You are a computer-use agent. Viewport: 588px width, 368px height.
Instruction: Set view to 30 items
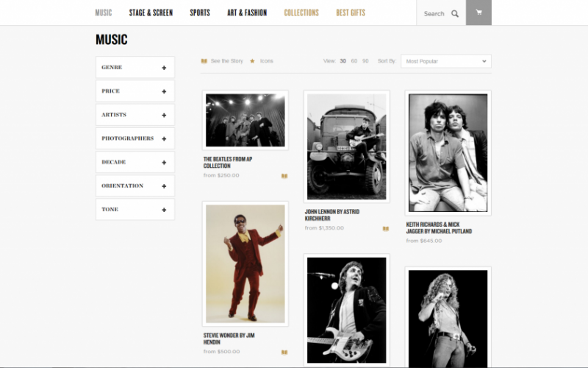343,61
